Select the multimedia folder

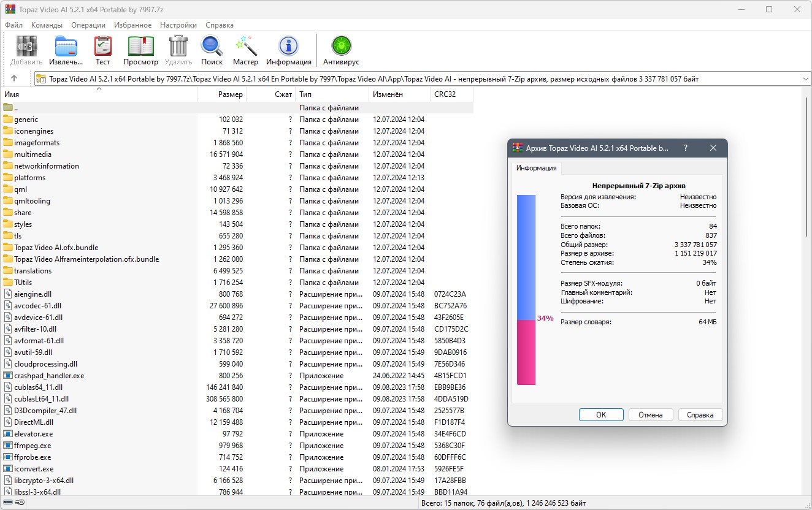tap(33, 154)
